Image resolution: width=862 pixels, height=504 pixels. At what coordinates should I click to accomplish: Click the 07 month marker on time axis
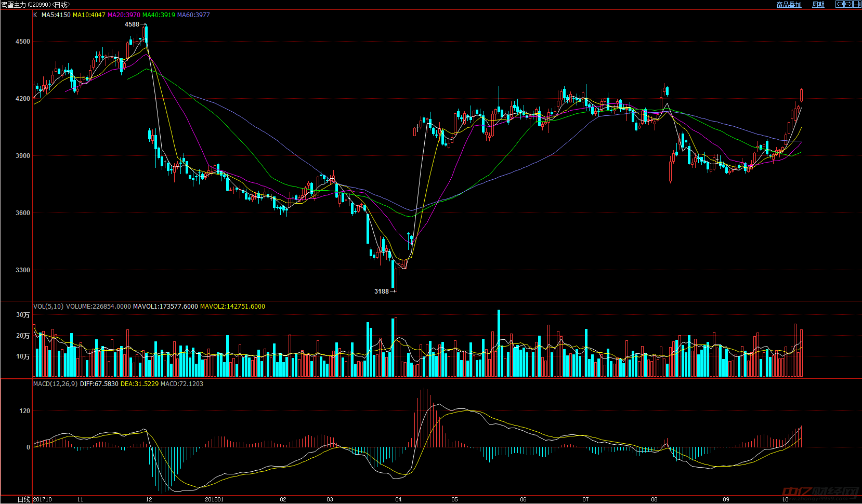click(585, 499)
